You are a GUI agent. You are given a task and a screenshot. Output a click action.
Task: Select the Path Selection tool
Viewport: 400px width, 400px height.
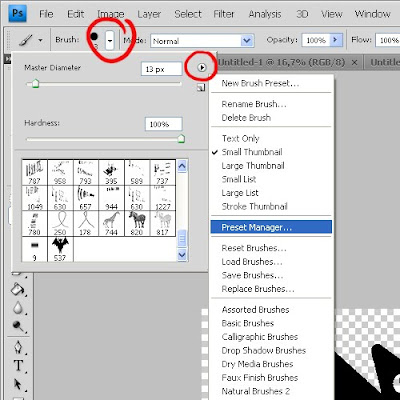point(17,384)
